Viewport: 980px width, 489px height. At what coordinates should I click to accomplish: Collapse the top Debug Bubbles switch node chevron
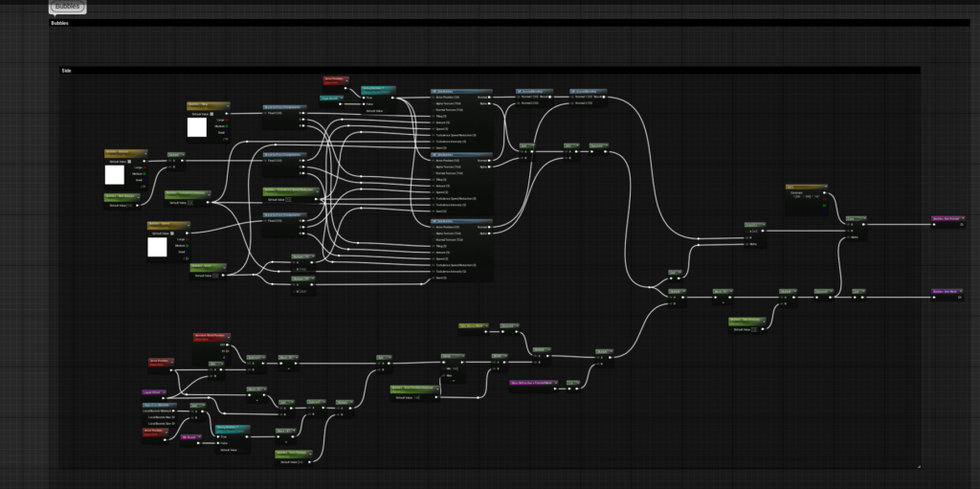(x=392, y=89)
